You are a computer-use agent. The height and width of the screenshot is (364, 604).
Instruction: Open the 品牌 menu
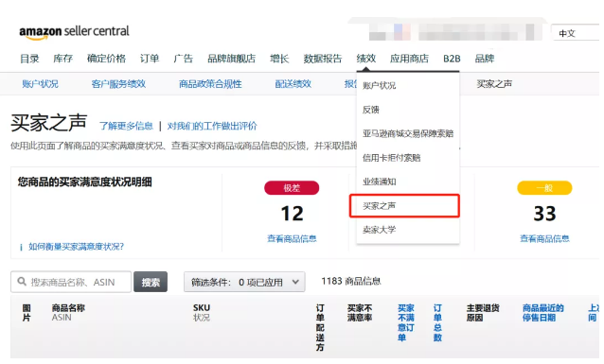[485, 59]
